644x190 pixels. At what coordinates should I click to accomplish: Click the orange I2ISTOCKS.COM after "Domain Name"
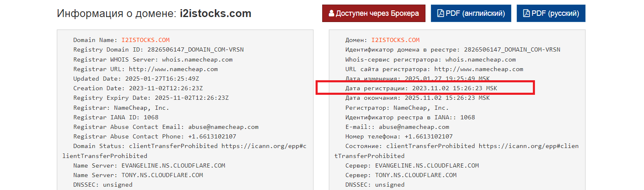click(146, 40)
